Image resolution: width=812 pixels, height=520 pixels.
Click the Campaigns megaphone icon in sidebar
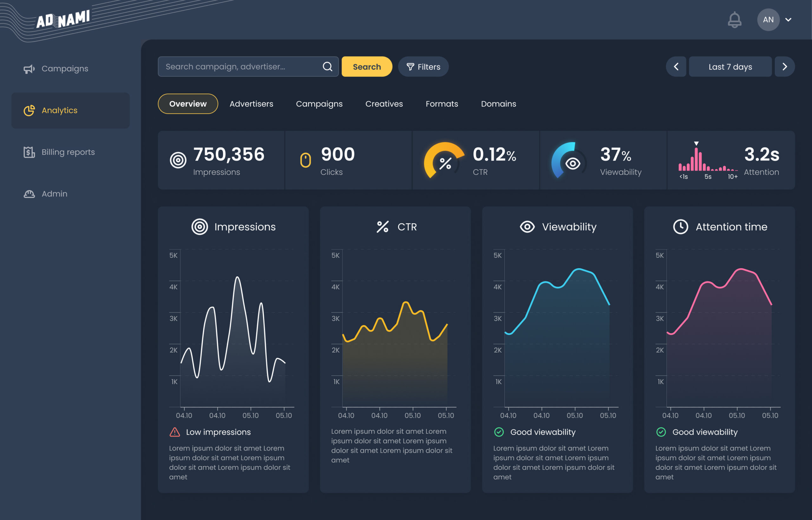click(x=29, y=69)
